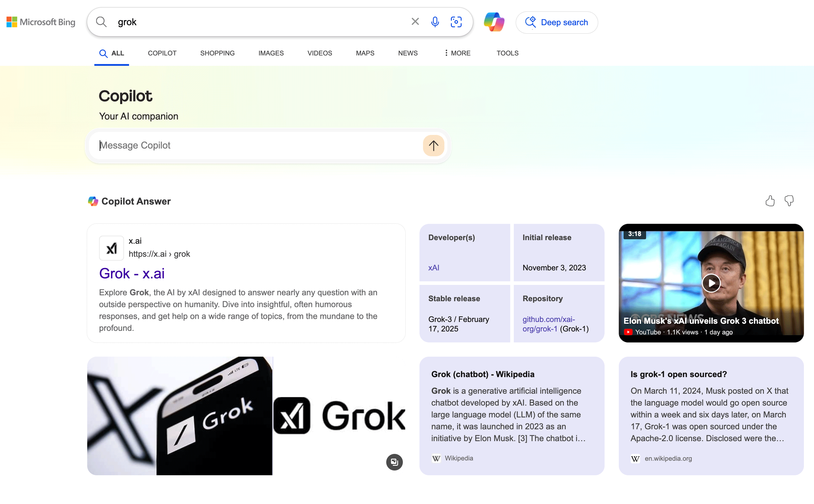The height and width of the screenshot is (504, 814).
Task: Click the Copilot message submit arrow button
Action: tap(434, 145)
